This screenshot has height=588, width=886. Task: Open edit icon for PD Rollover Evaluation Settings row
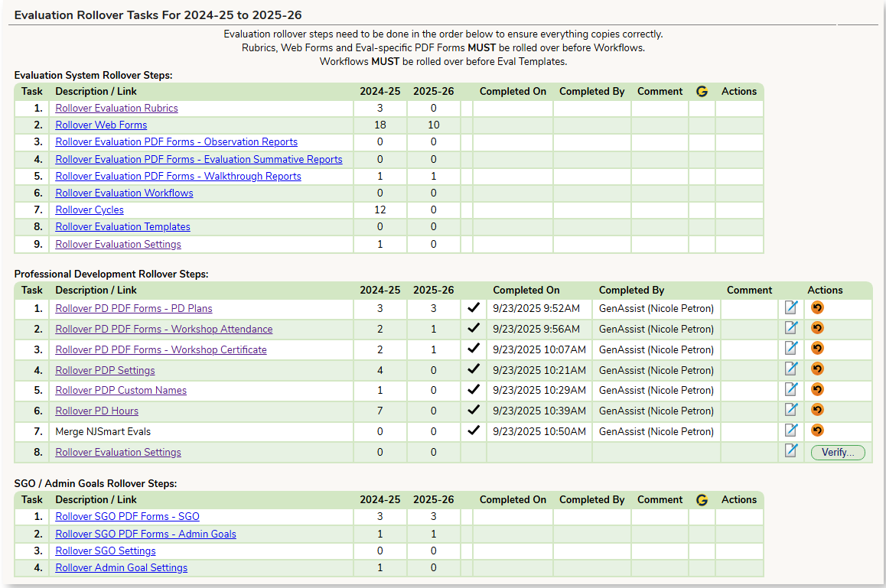coord(791,450)
